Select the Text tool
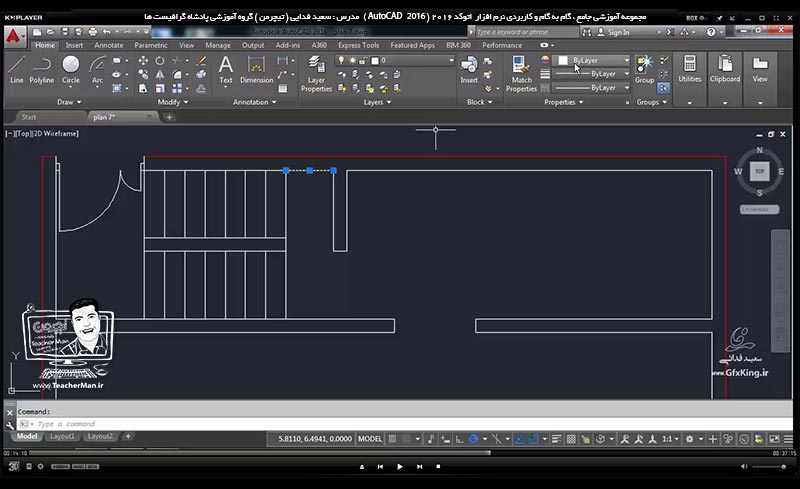800x489 pixels. point(226,70)
